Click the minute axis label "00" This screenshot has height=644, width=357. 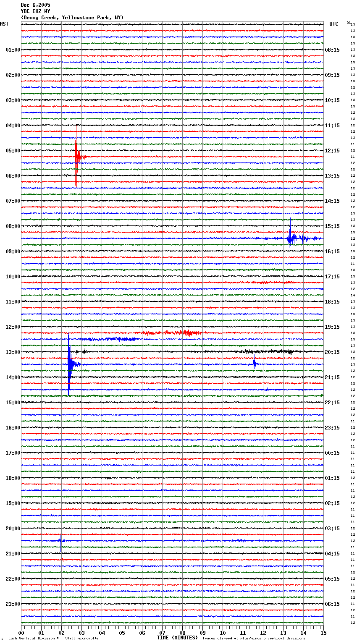tap(21, 633)
